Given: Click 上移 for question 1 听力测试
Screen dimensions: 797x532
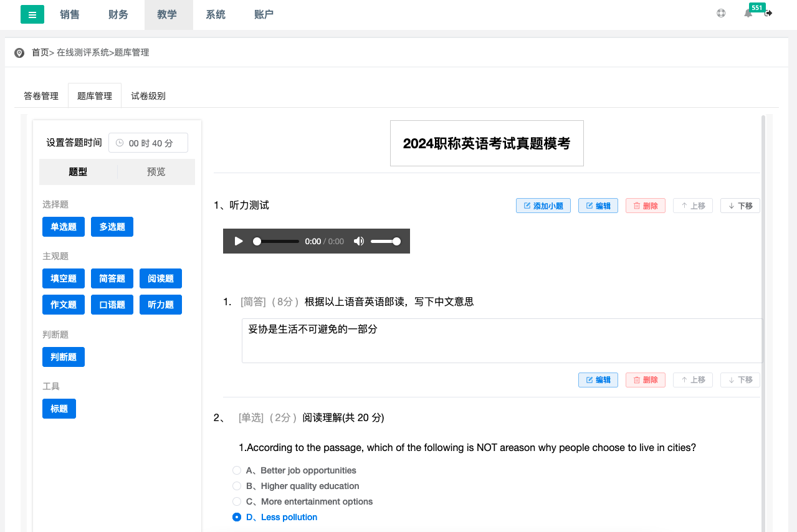Looking at the screenshot, I should (693, 206).
